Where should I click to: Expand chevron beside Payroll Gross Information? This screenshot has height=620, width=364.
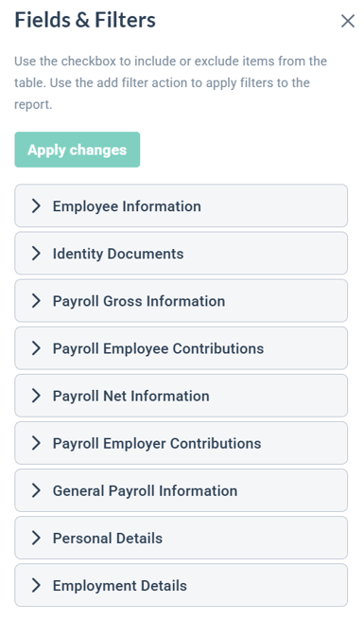[36, 301]
